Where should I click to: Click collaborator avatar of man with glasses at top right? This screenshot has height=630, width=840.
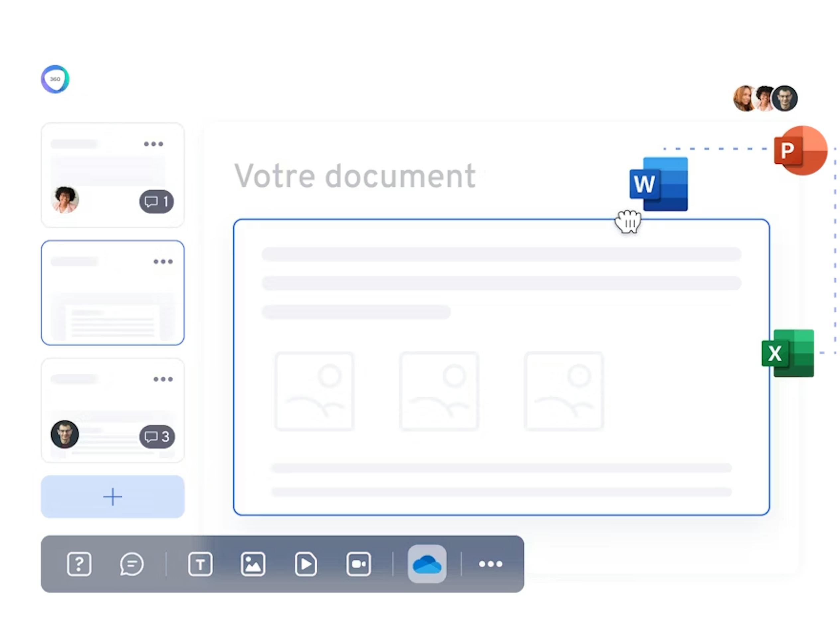785,98
